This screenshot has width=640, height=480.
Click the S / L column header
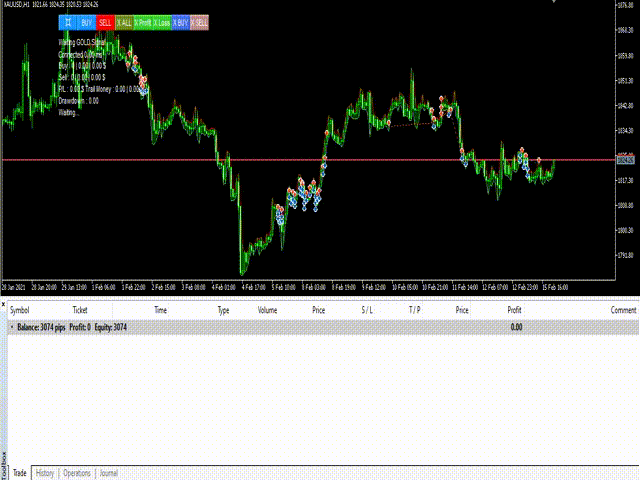click(367, 310)
